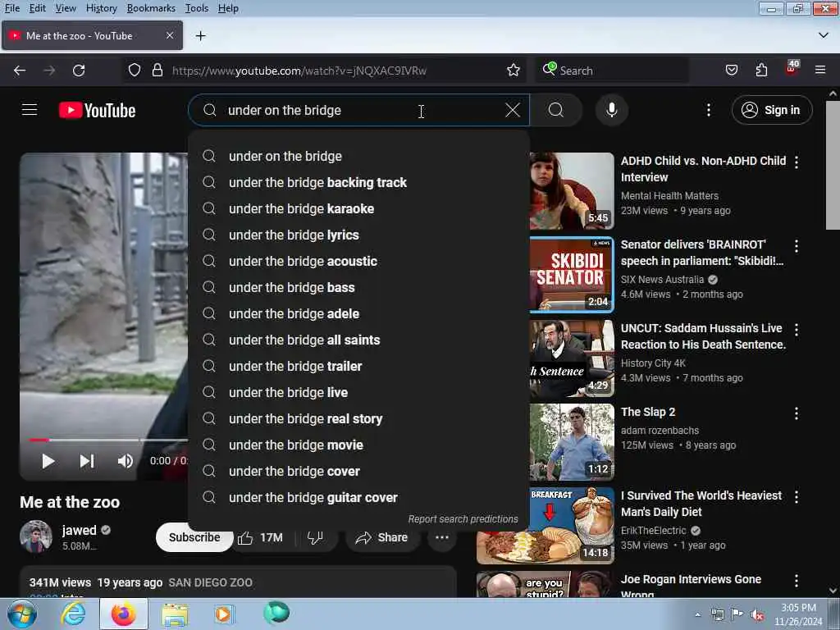Screen dimensions: 840x630
Task: Open the YouTube guide hamburger menu
Action: tap(30, 110)
